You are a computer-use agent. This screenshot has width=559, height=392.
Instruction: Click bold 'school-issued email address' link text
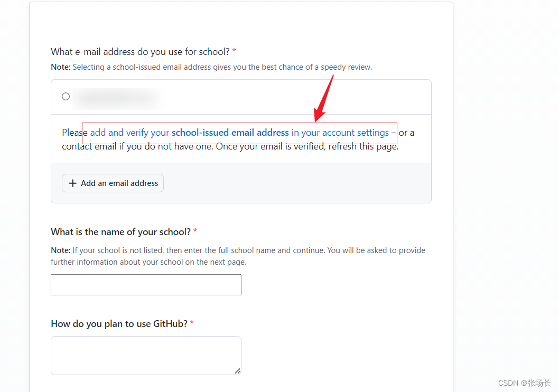(x=230, y=133)
